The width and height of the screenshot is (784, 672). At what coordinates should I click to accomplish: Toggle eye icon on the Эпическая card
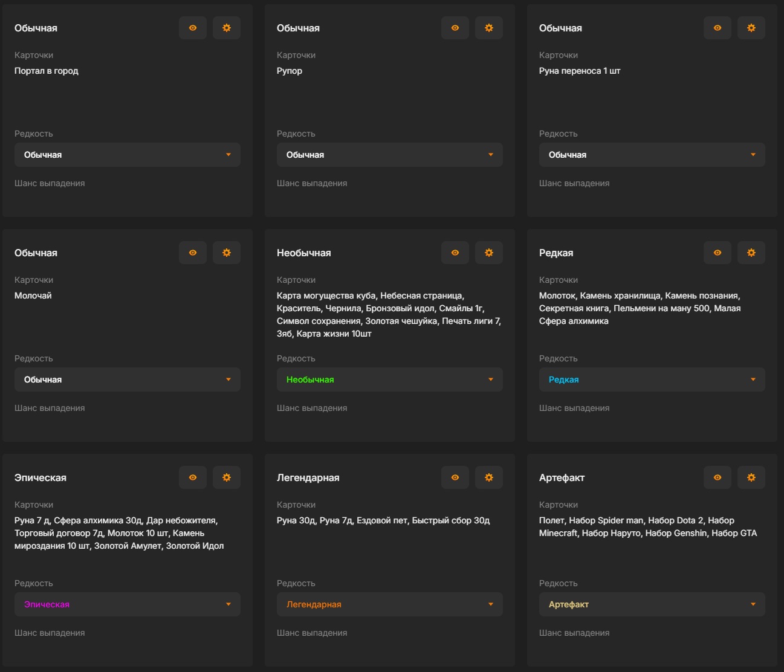pos(193,477)
